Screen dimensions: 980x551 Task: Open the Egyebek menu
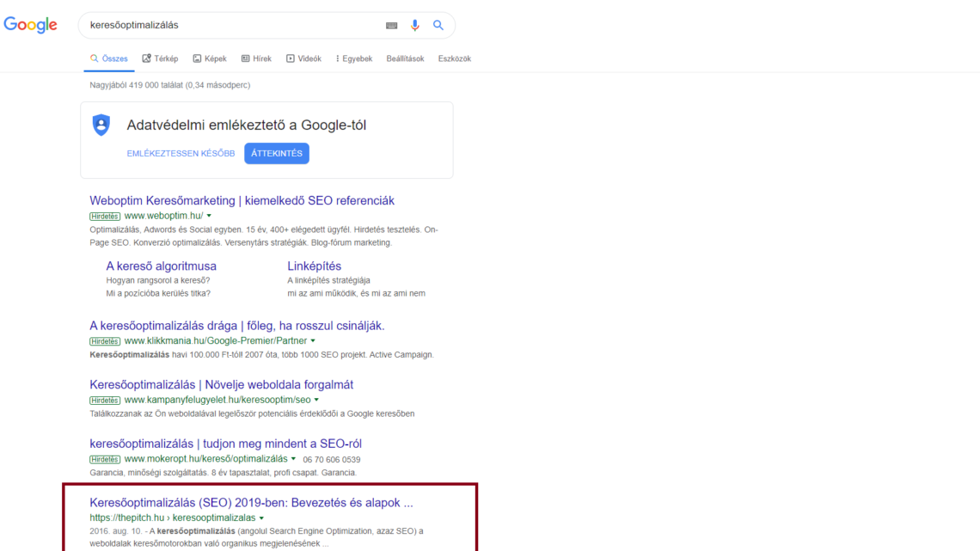tap(354, 58)
